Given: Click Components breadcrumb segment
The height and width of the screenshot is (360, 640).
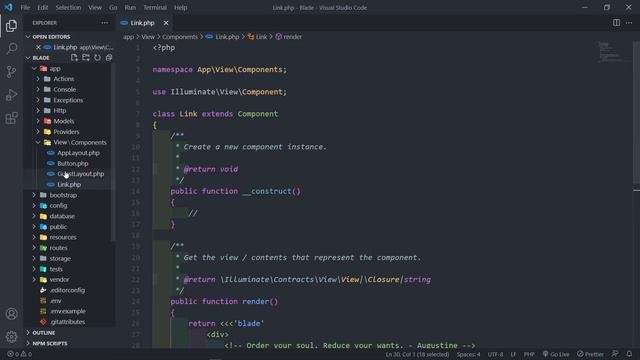Looking at the screenshot, I should pos(180,37).
